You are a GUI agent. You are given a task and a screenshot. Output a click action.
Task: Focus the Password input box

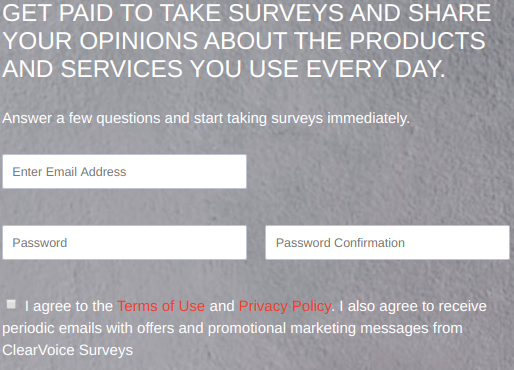[x=124, y=242]
